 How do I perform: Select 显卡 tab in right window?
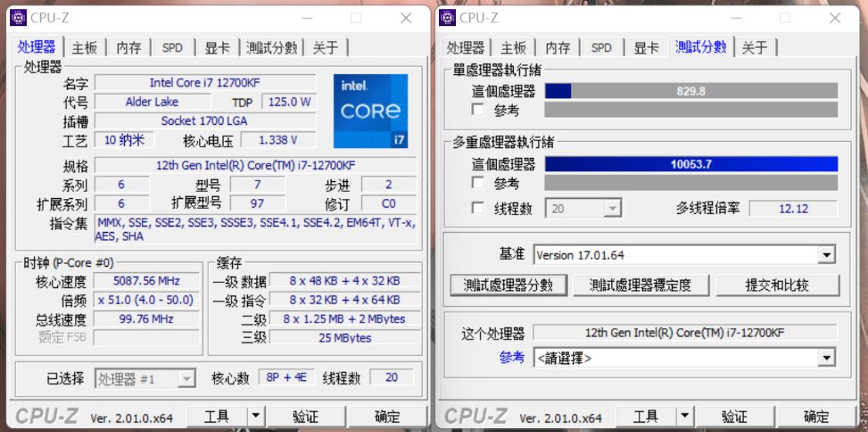click(646, 48)
